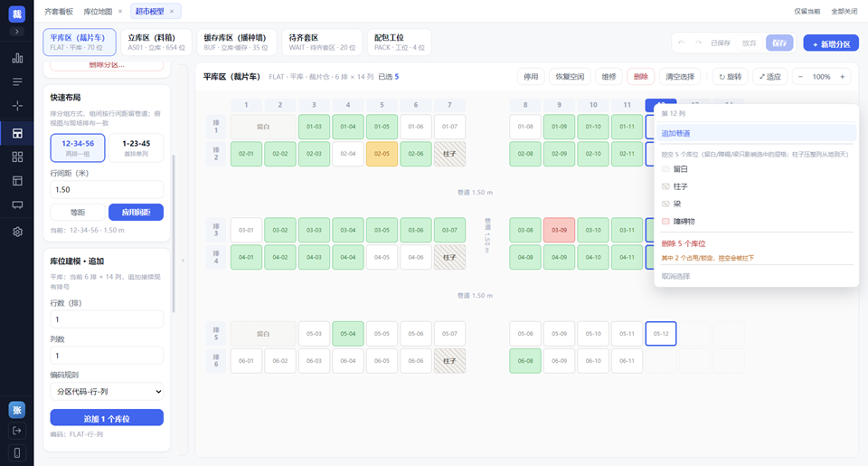Choose the 12-34-56 两排一组 layout option
This screenshot has width=868, height=466.
click(78, 147)
